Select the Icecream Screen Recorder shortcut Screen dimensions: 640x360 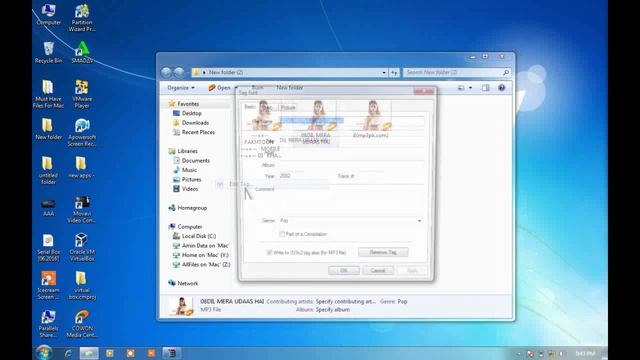(48, 286)
